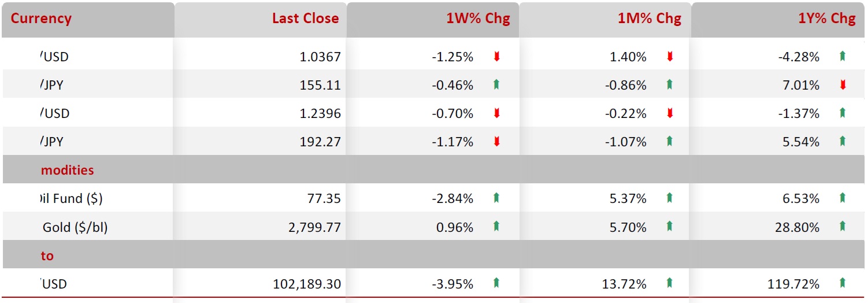
Task: Click the red arrow beside 1.40%
Action: click(670, 57)
